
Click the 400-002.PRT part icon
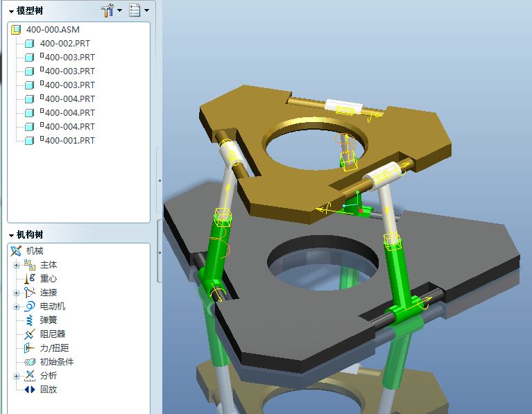coord(30,44)
